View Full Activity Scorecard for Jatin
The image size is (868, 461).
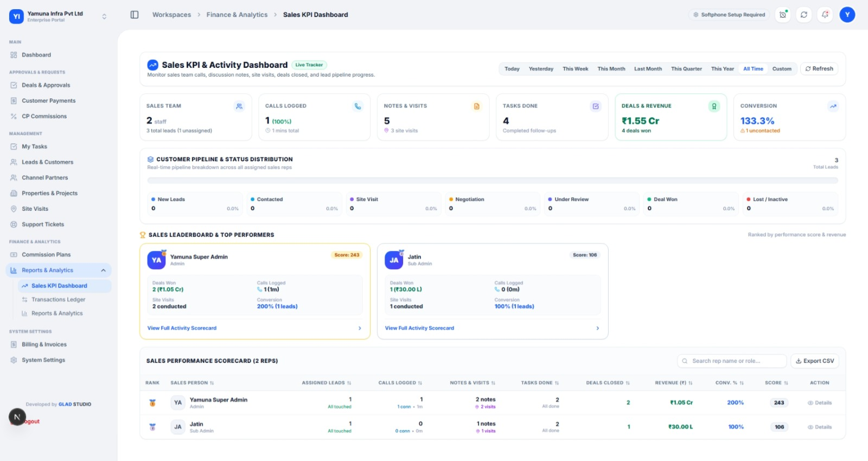(492, 329)
